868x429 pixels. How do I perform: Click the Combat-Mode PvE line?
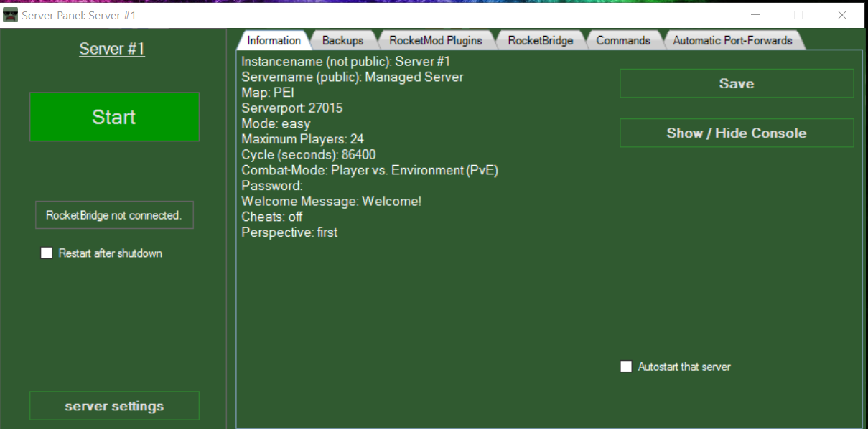coord(370,170)
